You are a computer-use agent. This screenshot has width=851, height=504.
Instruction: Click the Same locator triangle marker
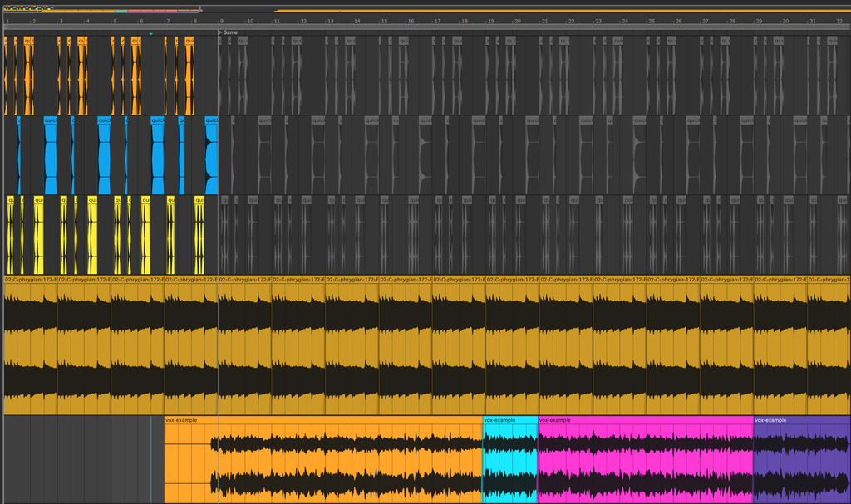coord(220,32)
